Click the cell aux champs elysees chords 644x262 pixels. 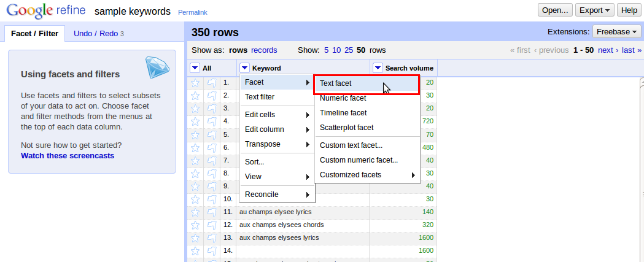[x=282, y=225]
